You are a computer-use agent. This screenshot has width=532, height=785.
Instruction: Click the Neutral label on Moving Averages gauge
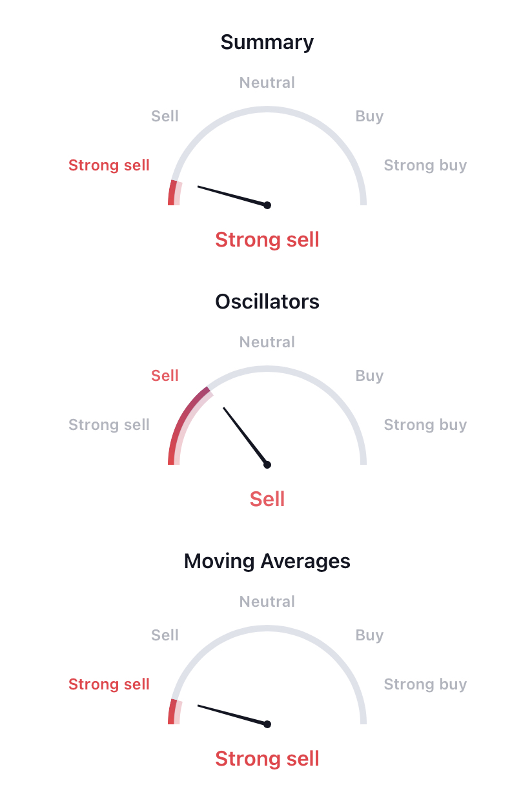267,602
